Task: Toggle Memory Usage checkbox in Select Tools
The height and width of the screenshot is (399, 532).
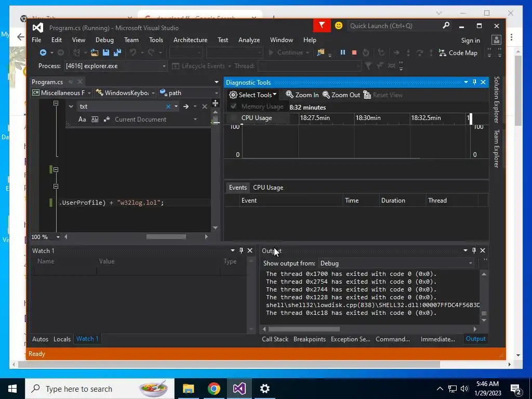Action: (x=233, y=107)
